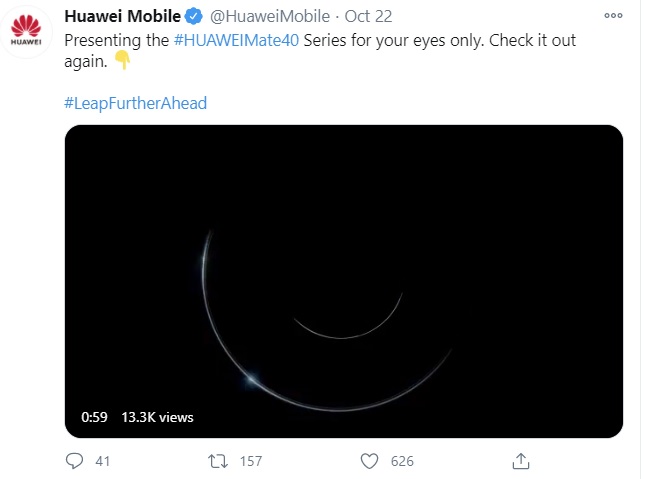Image resolution: width=648 pixels, height=479 pixels.
Task: Expand the three-dot more options menu
Action: pyautogui.click(x=612, y=17)
